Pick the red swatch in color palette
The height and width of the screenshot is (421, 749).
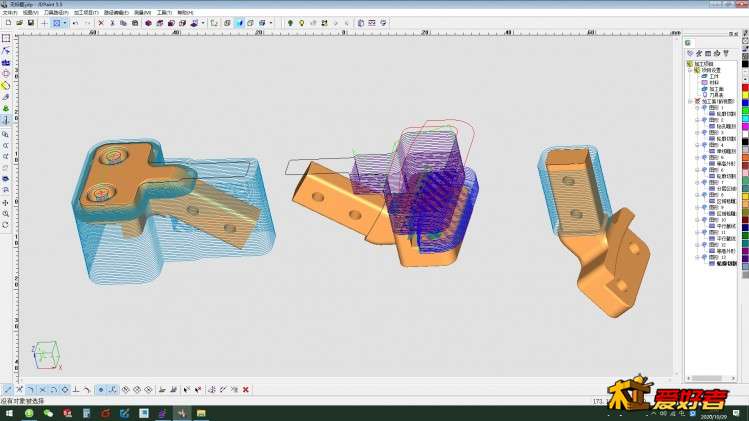pos(745,88)
